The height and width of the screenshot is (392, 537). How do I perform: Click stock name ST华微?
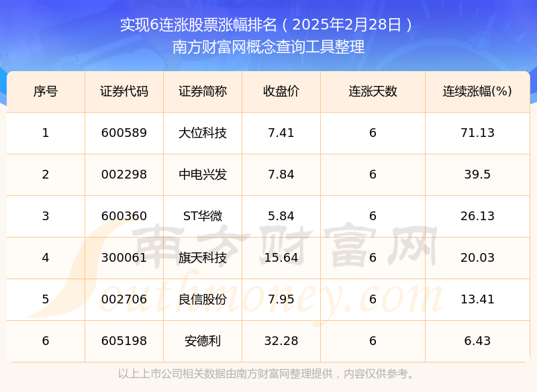(203, 216)
